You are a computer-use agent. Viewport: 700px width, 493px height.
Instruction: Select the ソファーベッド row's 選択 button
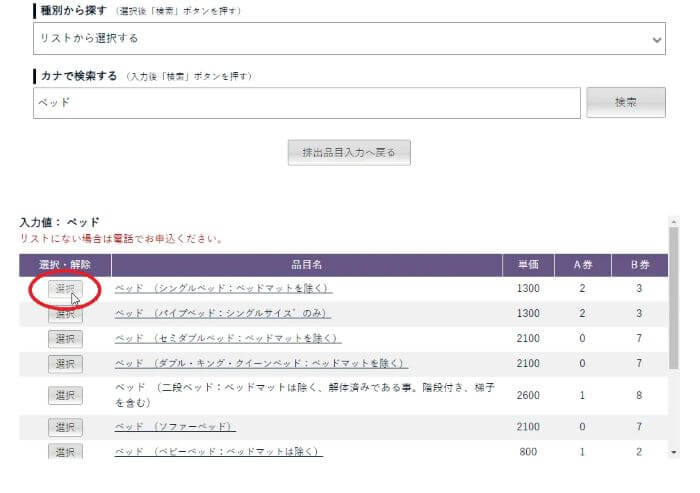click(65, 427)
